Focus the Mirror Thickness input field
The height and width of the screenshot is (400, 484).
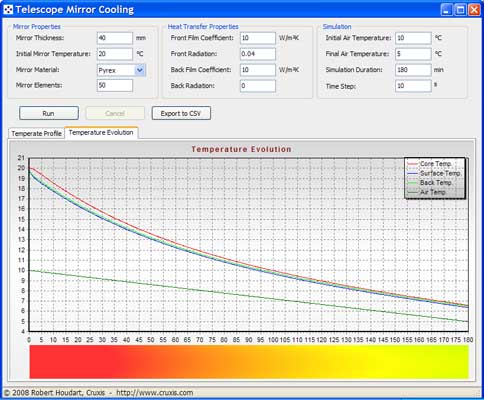115,38
